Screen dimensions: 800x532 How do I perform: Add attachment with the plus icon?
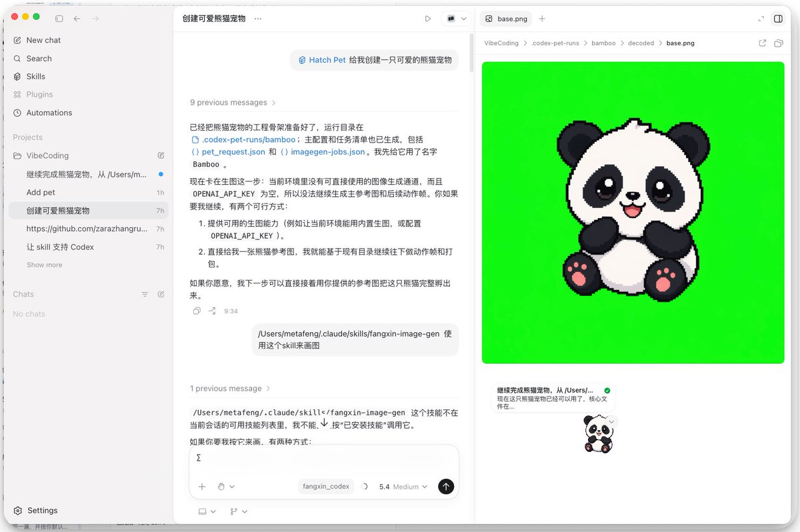click(202, 487)
